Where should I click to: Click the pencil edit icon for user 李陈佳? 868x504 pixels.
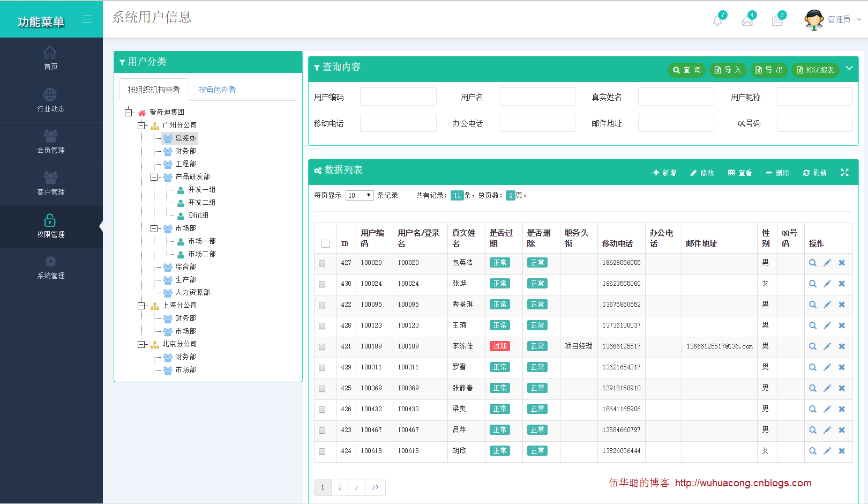(827, 346)
